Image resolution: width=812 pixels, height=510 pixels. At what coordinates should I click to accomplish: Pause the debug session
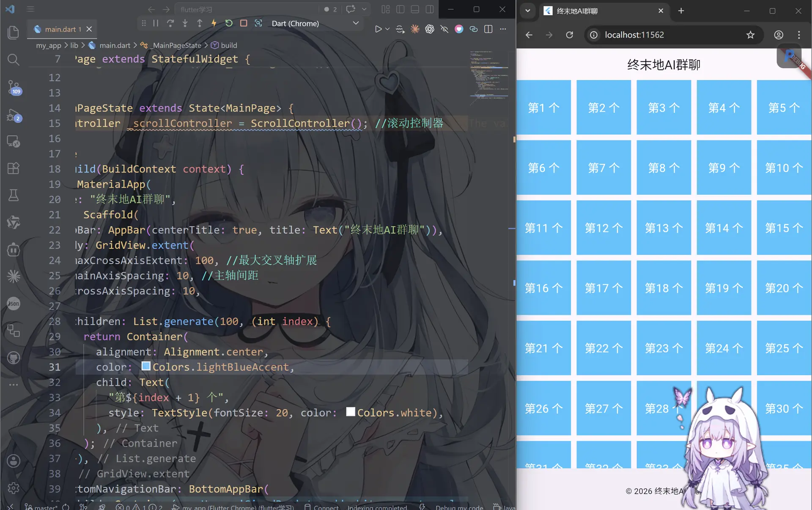tap(156, 23)
